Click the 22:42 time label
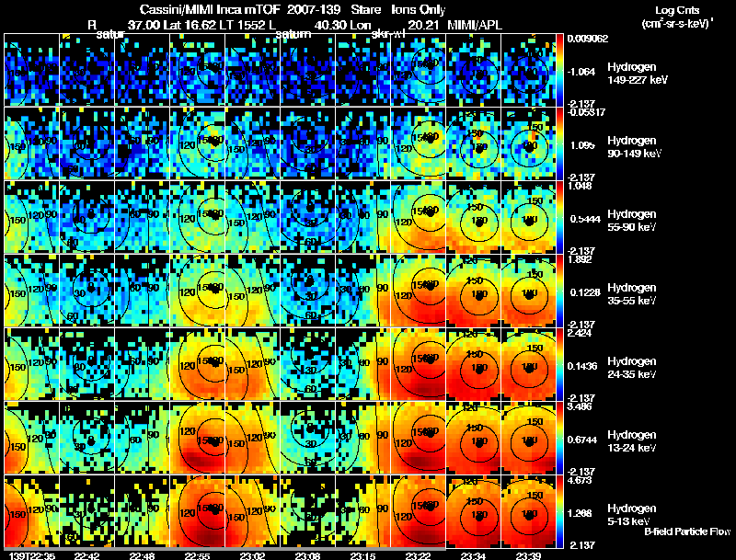Screen dimensions: 736x560 click(86, 555)
